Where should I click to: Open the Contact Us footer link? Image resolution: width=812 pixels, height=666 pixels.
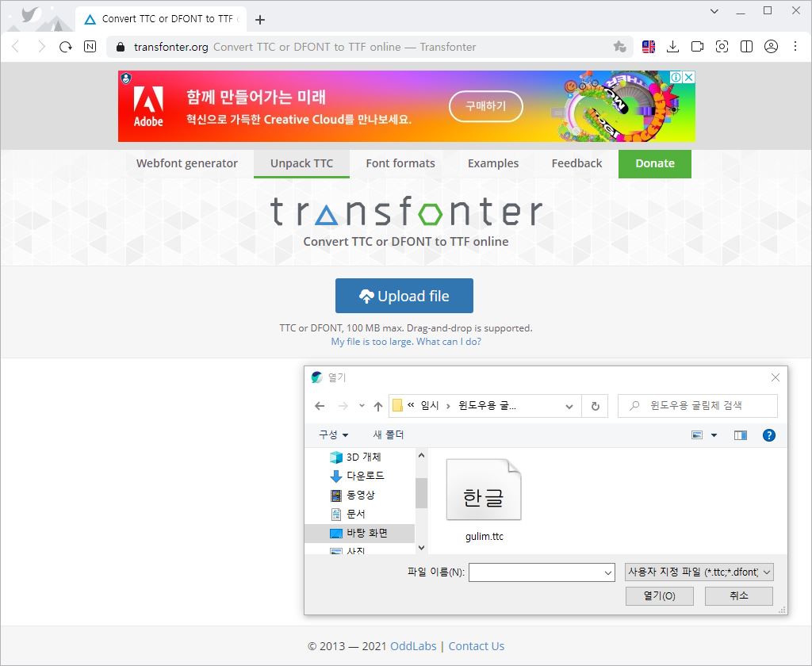(x=476, y=646)
